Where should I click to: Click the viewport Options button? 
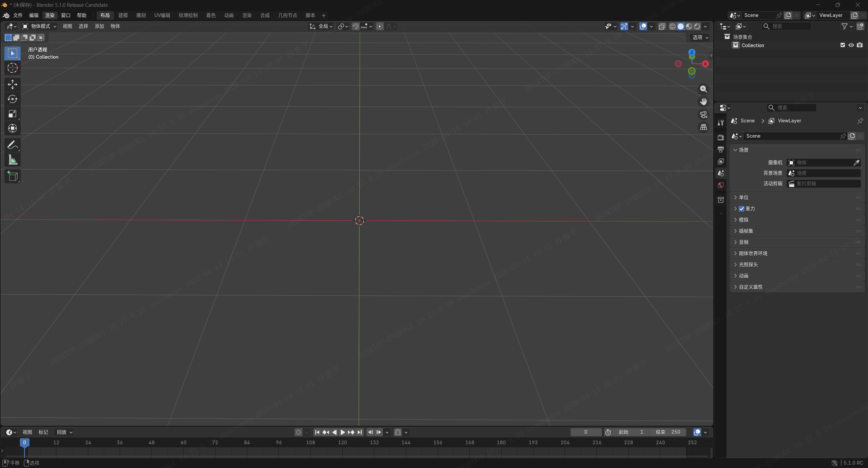coord(700,37)
